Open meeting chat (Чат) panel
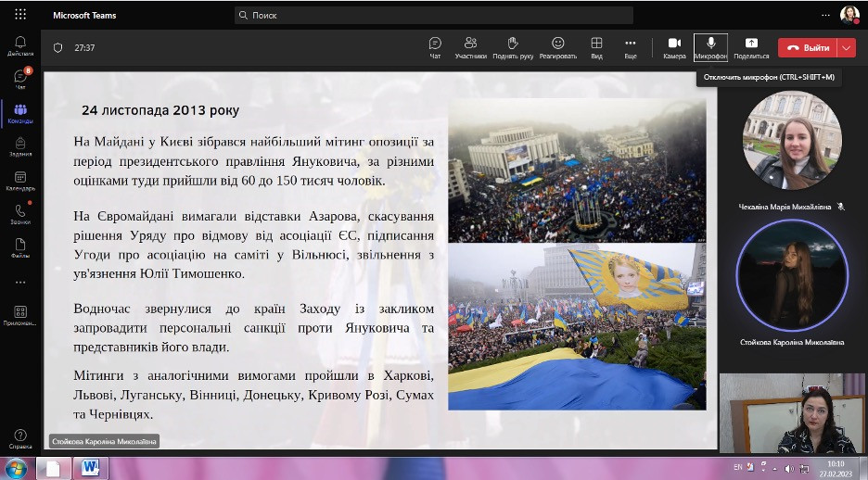This screenshot has height=480, width=868. 435,48
